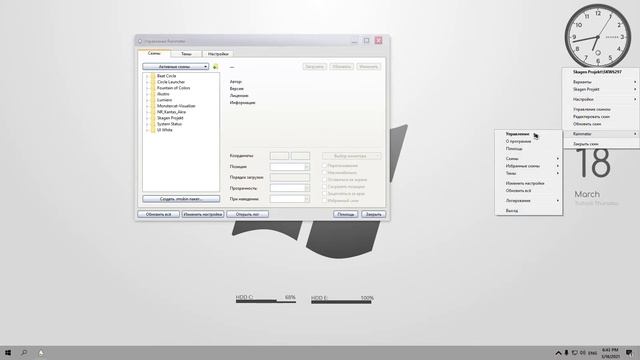The height and width of the screenshot is (360, 640).
Task: Click the Monstercat-Visualizer folder icon
Action: (153, 106)
